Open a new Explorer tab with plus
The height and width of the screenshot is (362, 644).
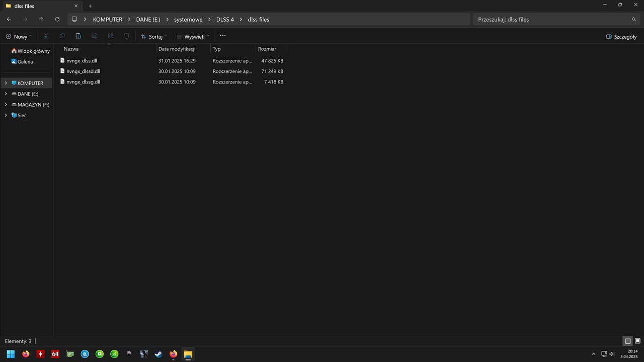(91, 6)
